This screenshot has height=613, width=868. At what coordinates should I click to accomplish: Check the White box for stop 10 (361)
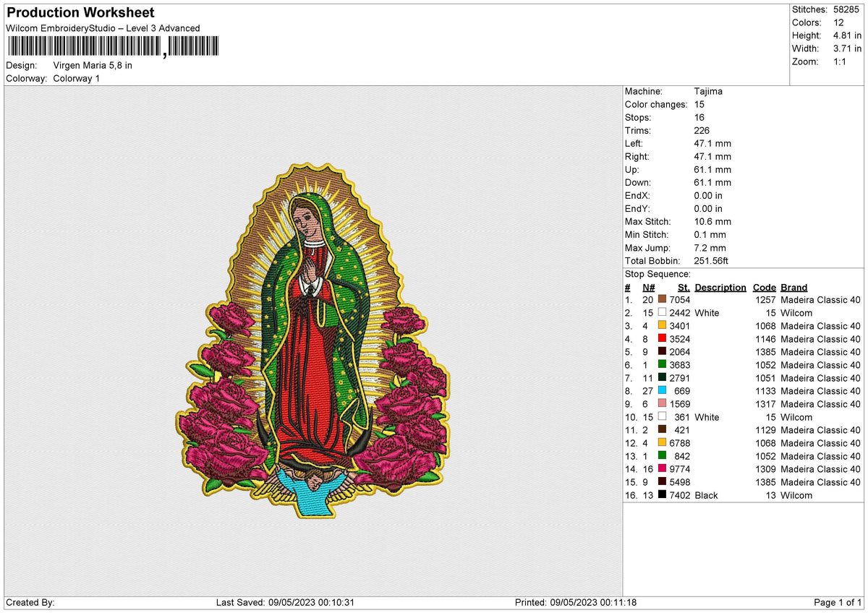(662, 417)
